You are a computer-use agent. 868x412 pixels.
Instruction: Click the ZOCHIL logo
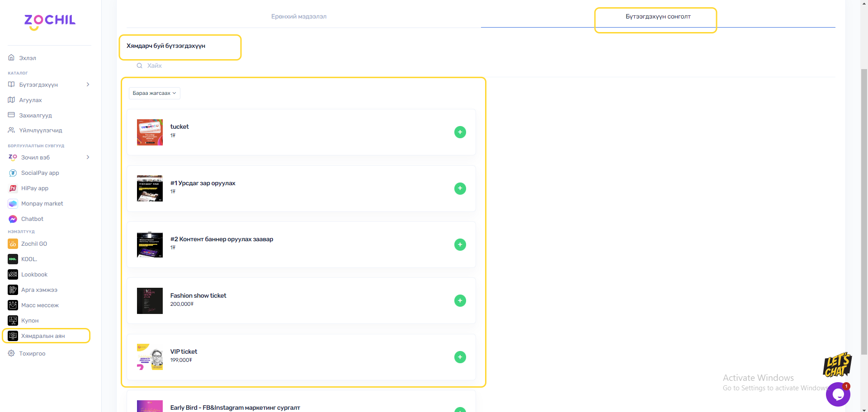coord(50,21)
